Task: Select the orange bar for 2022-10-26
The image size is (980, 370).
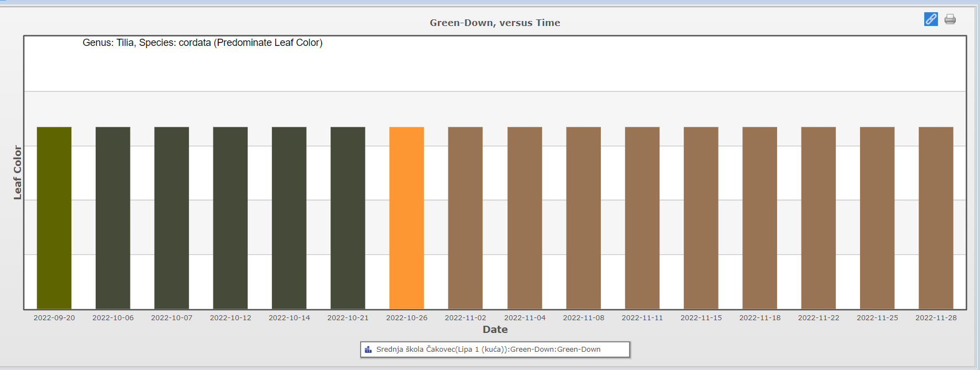Action: point(406,218)
